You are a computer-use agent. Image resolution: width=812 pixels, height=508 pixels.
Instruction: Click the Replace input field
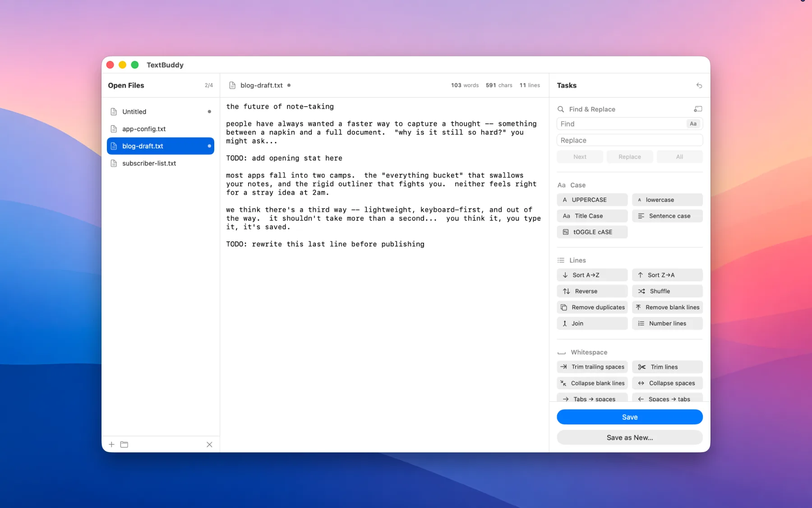[630, 140]
